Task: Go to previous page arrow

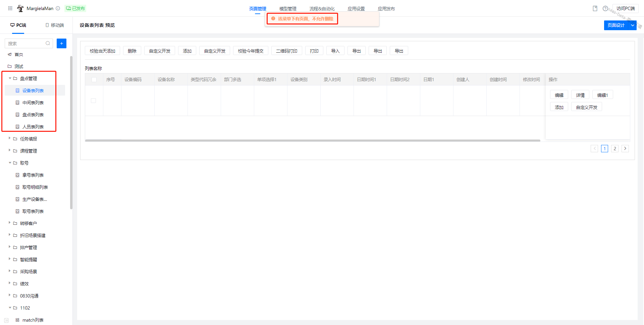Action: click(x=594, y=149)
